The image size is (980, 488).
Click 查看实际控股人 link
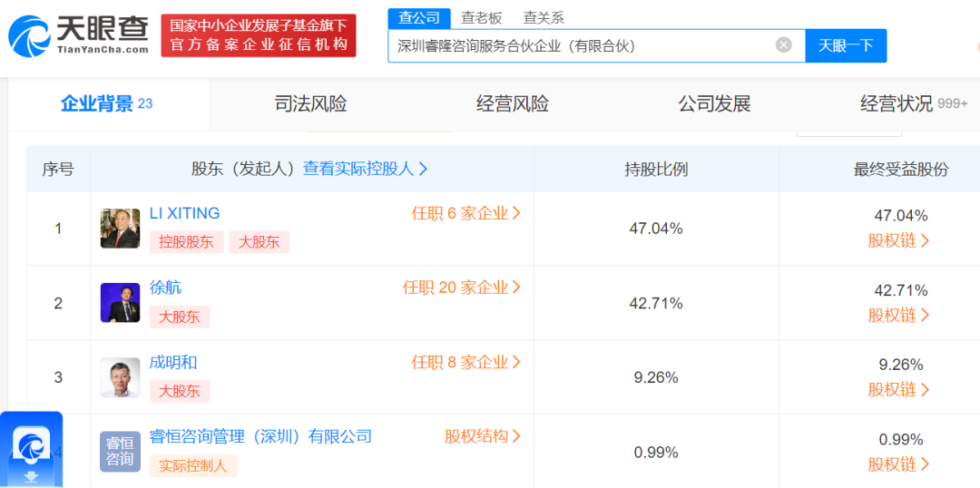(x=365, y=169)
